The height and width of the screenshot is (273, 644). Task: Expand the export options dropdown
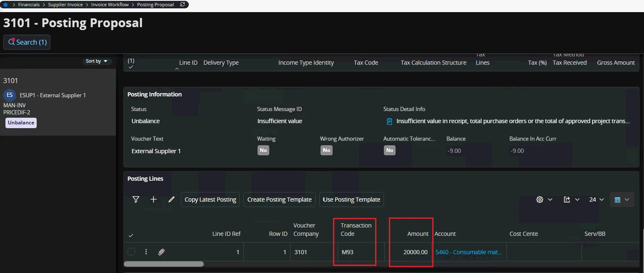tap(571, 200)
